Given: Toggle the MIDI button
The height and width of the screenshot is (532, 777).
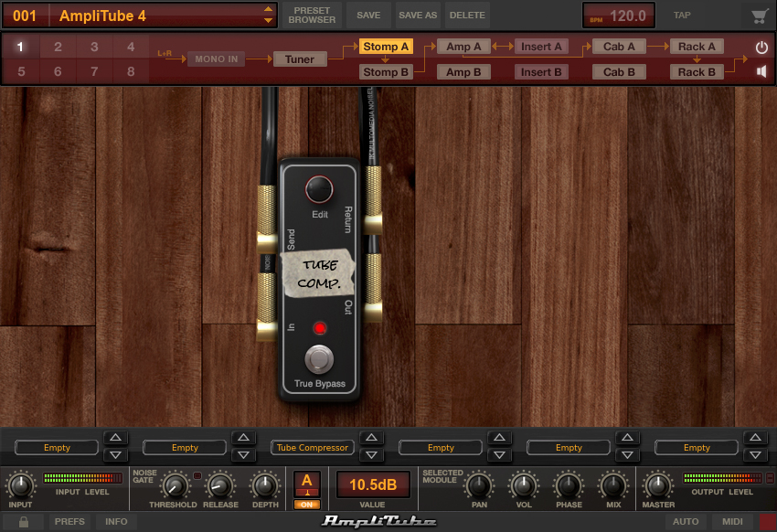Looking at the screenshot, I should click(x=732, y=522).
